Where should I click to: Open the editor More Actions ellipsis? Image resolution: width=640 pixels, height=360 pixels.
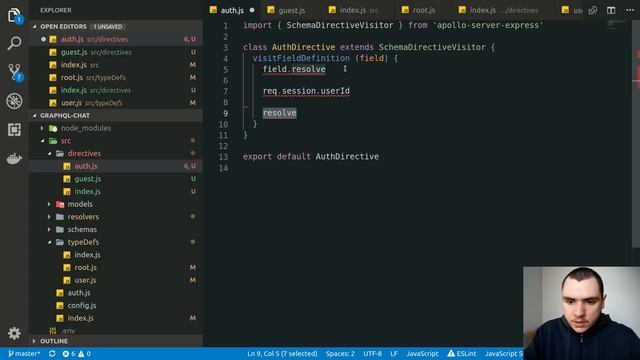[x=630, y=10]
